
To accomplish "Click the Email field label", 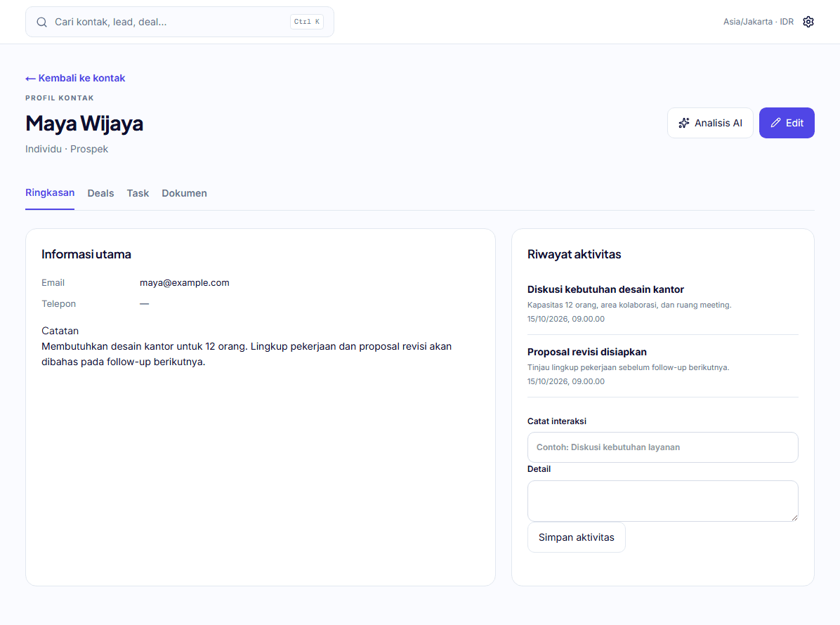I will click(x=53, y=283).
